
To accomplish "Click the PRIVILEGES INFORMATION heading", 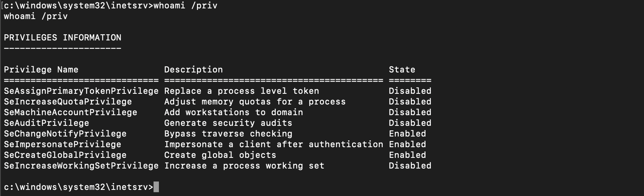I will [x=63, y=38].
